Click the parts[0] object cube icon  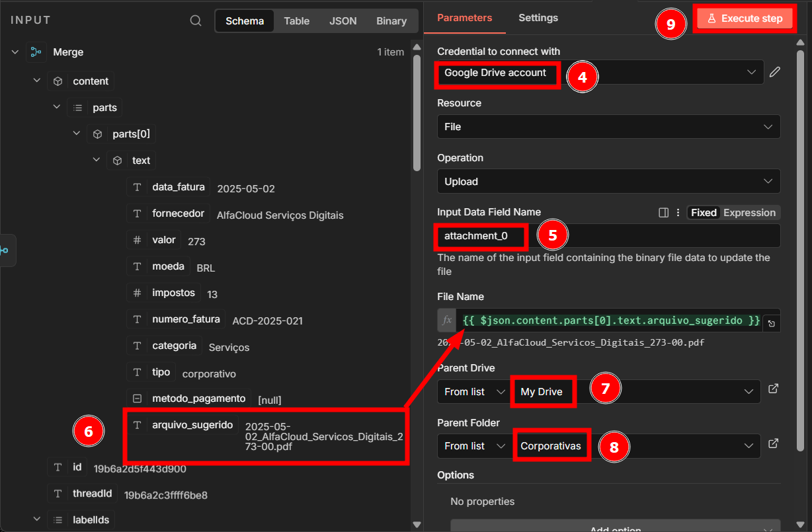pos(97,134)
